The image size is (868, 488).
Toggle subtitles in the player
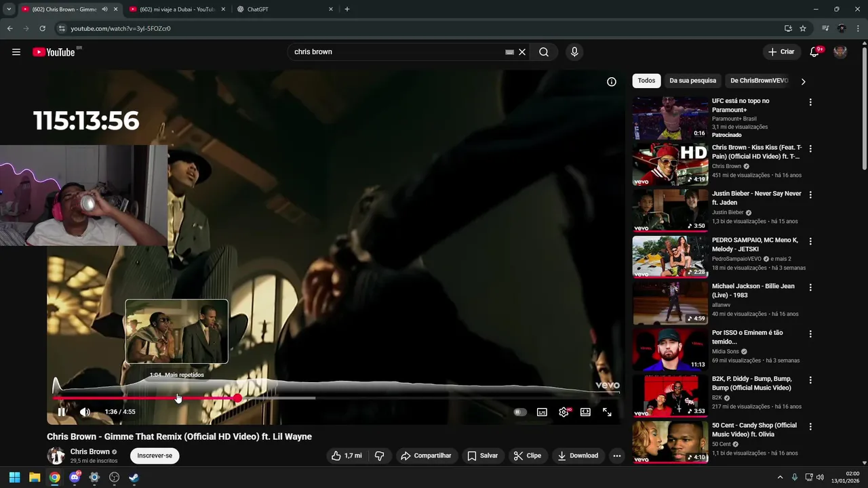[x=542, y=412]
